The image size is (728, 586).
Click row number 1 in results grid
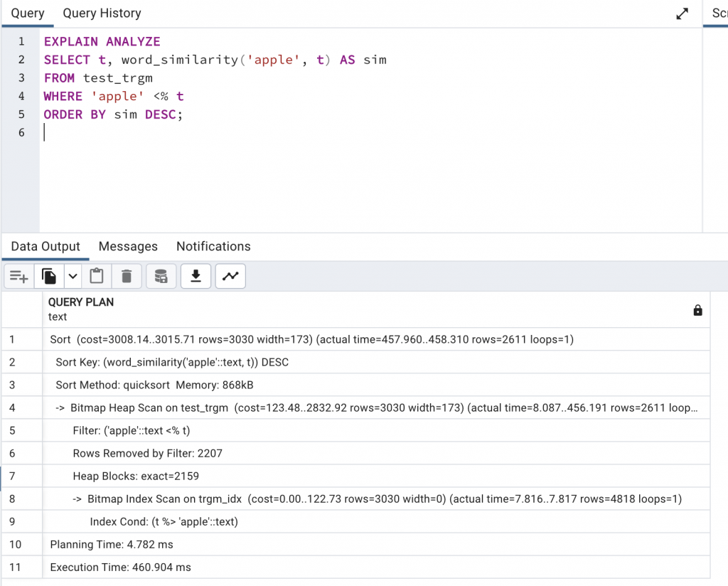point(22,339)
